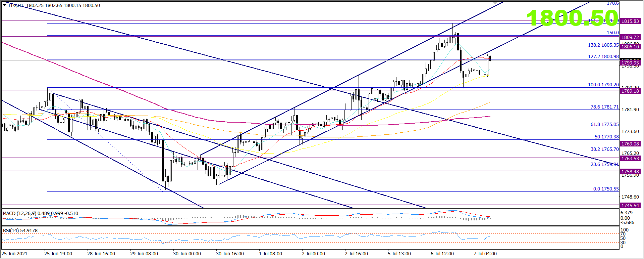Select the Fibonacci 0.0 1750.55 label
Viewport: 644px width, 259px height.
pyautogui.click(x=606, y=189)
